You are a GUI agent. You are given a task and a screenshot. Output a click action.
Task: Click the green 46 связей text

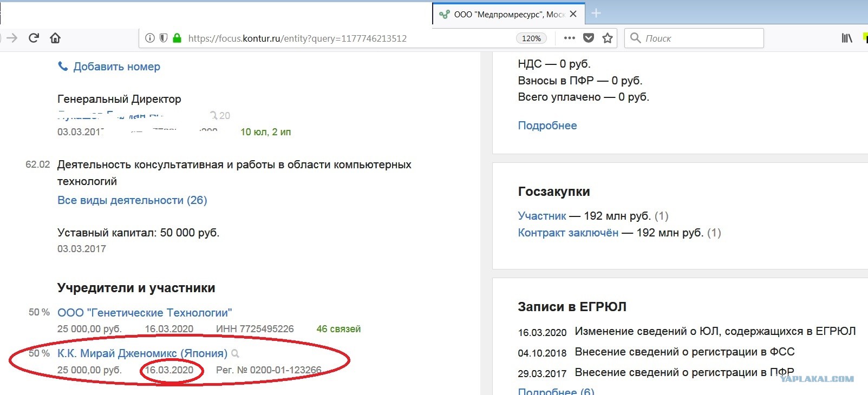tap(338, 329)
